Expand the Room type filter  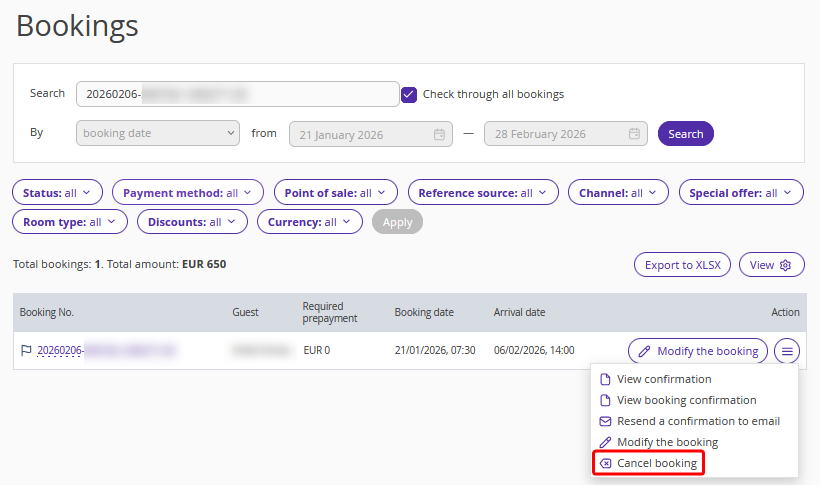(70, 222)
